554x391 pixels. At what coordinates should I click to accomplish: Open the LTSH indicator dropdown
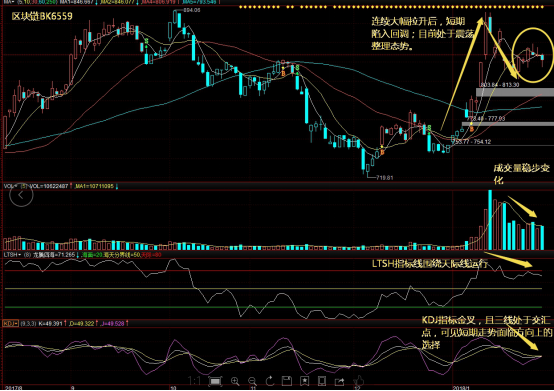[12, 254]
